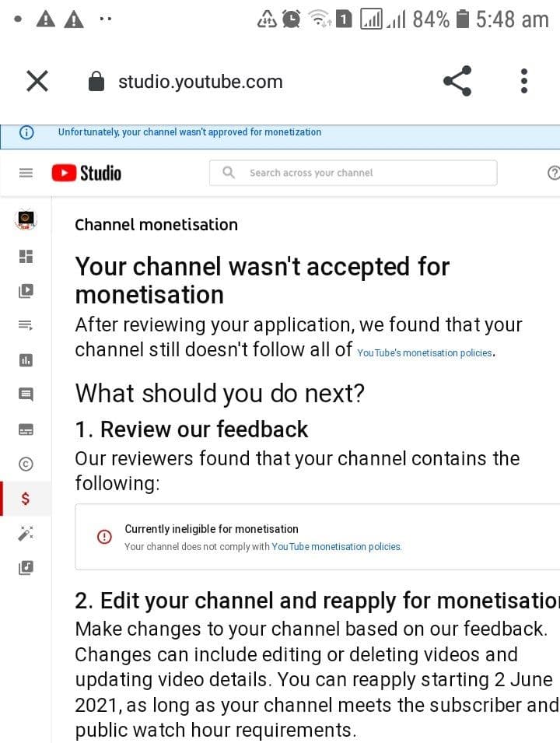Focus the 'Search across your channel' field
Screen dimensions: 560x743
pos(353,173)
